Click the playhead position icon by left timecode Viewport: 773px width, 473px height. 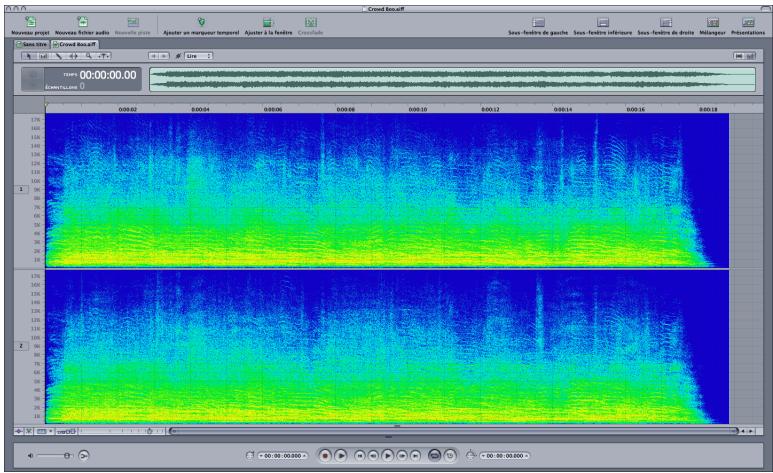[250, 455]
